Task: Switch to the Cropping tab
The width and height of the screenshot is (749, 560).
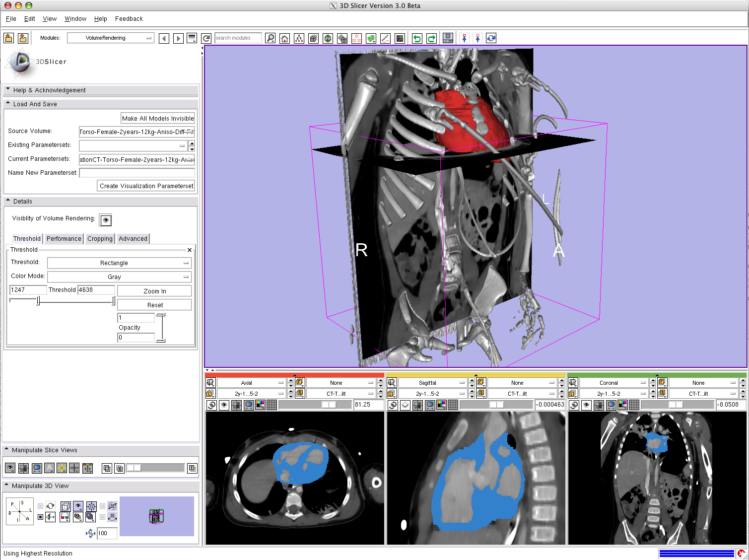Action: coord(100,239)
